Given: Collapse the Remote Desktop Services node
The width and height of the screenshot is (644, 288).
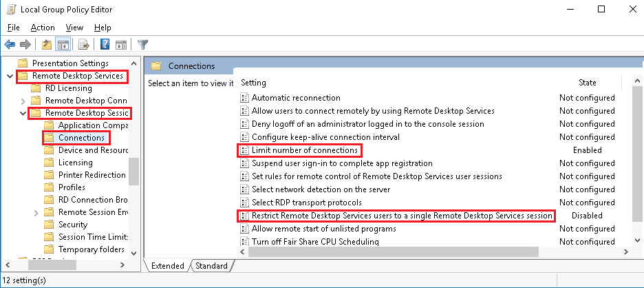Looking at the screenshot, I should 10,76.
